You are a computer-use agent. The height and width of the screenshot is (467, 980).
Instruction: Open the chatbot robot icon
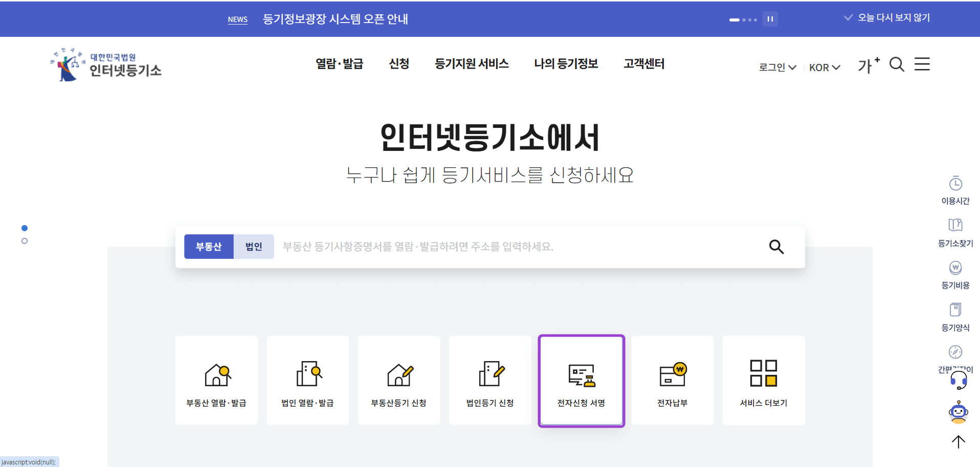click(959, 412)
